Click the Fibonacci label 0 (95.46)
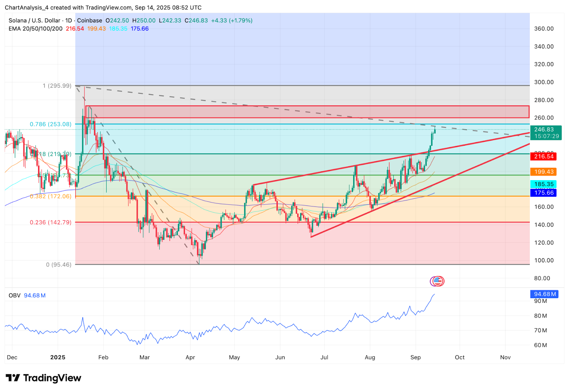The height and width of the screenshot is (392, 569). point(59,265)
